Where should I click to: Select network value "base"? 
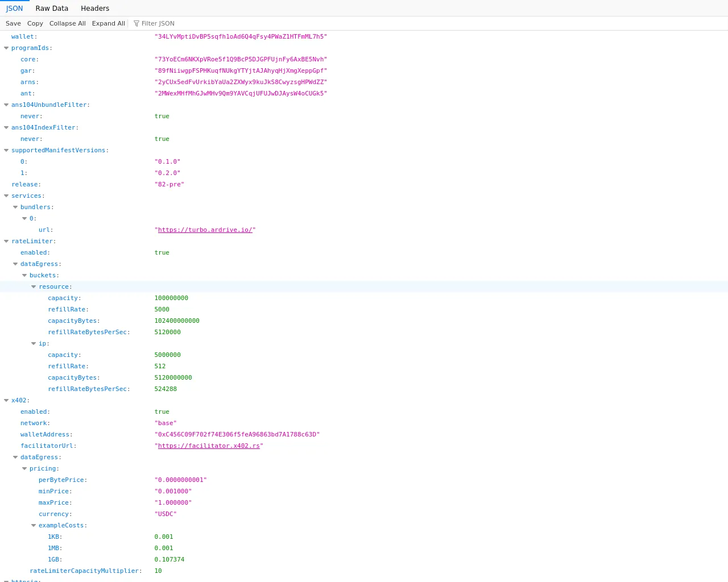click(x=166, y=423)
